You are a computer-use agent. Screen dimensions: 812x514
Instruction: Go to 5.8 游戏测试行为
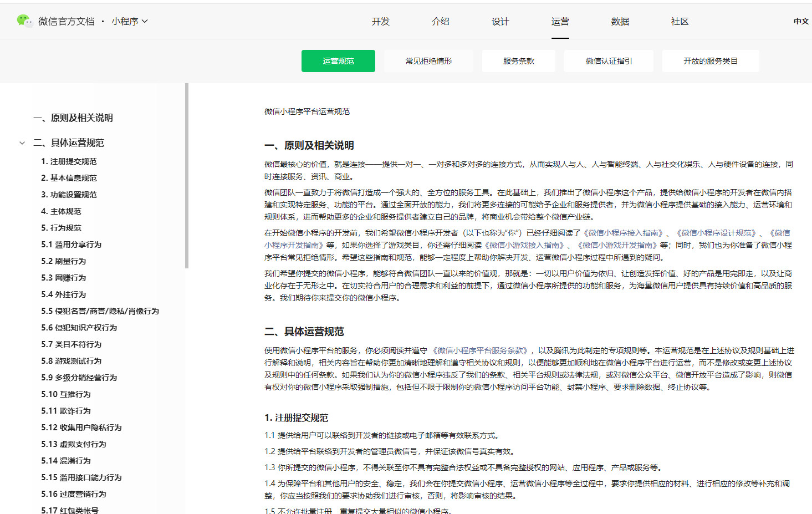72,361
